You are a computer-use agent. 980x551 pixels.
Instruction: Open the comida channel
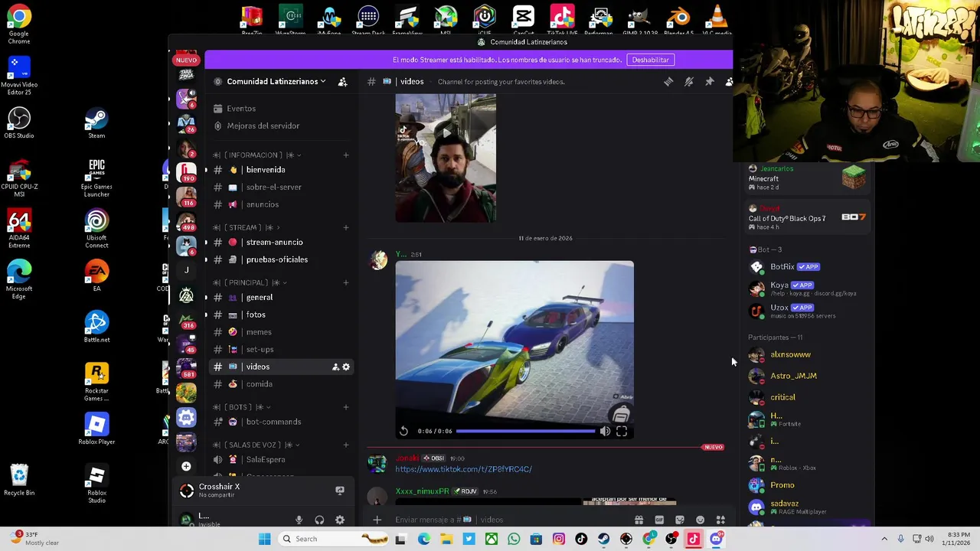281,384
